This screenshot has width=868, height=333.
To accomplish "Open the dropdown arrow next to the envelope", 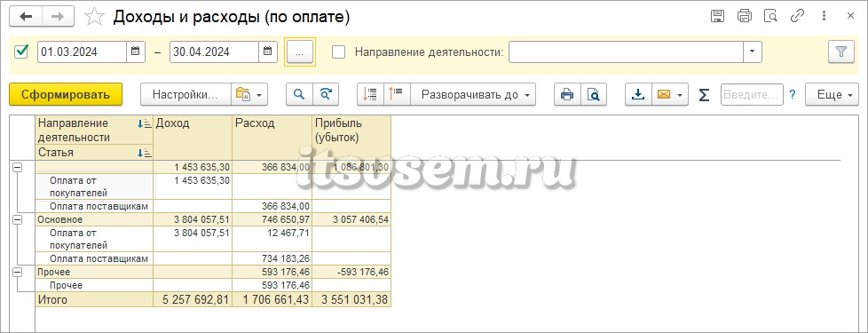I will coord(681,95).
